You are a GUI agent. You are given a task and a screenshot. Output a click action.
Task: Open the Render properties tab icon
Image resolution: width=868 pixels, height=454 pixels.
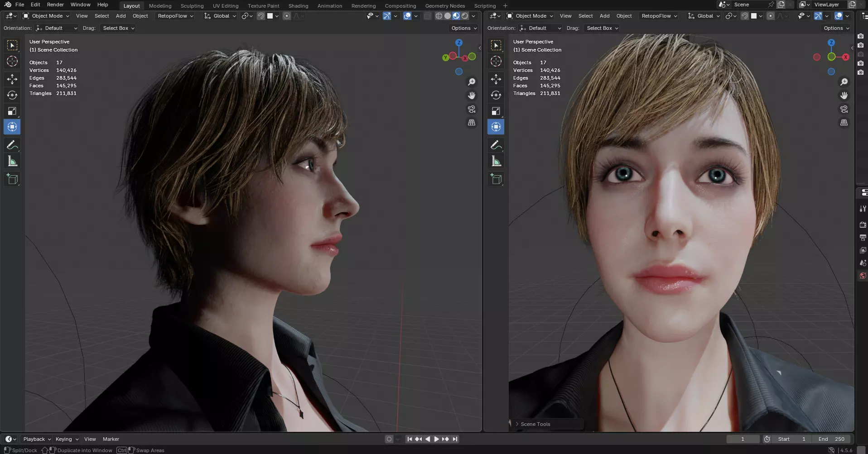863,225
